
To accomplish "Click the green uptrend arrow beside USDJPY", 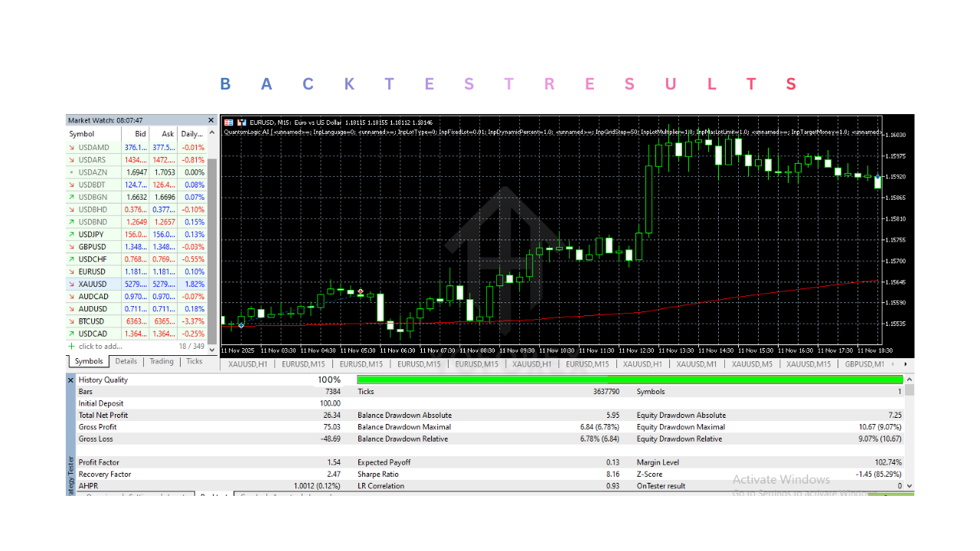I will pyautogui.click(x=73, y=234).
